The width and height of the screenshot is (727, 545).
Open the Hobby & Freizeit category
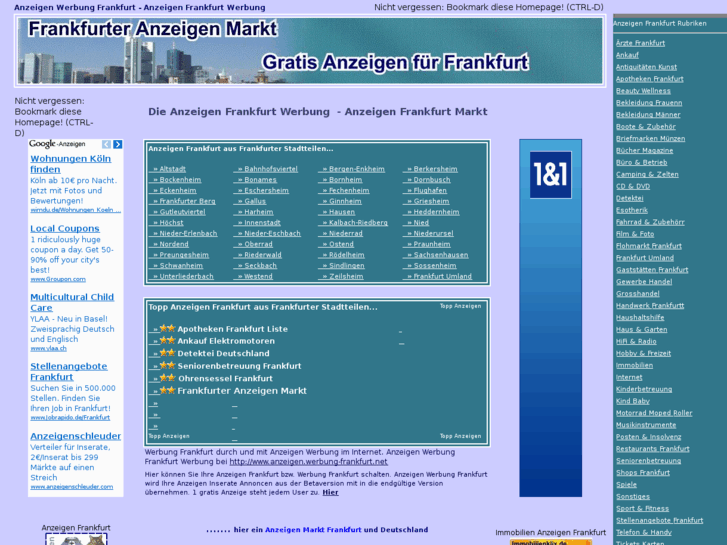[643, 353]
